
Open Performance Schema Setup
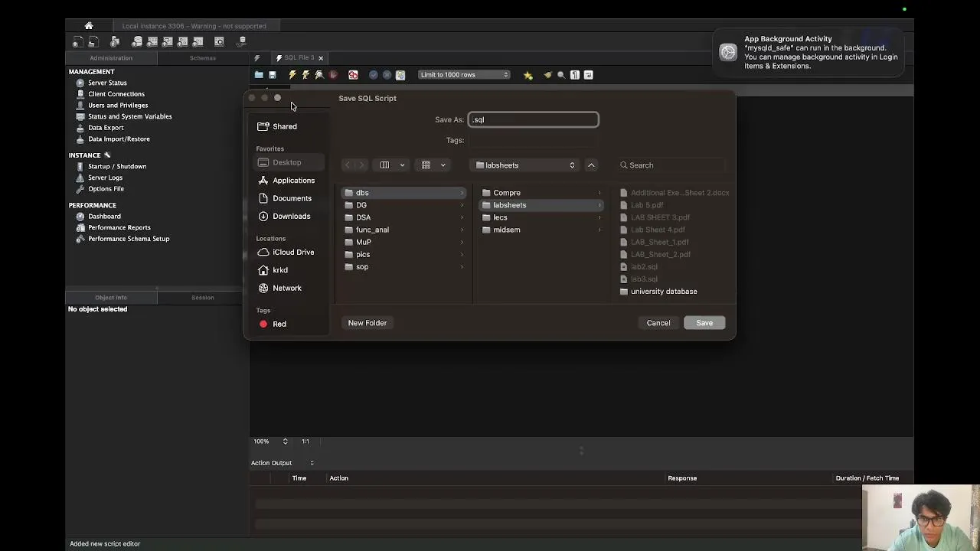[129, 239]
